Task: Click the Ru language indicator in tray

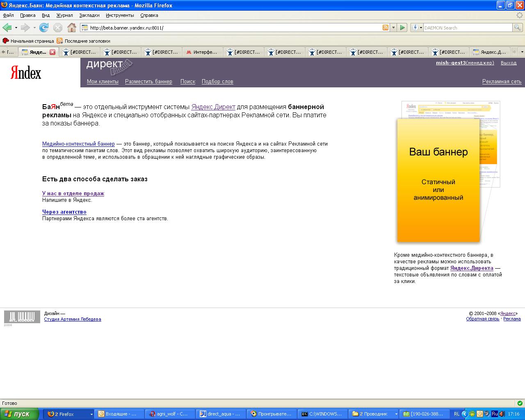Action: 495,414
